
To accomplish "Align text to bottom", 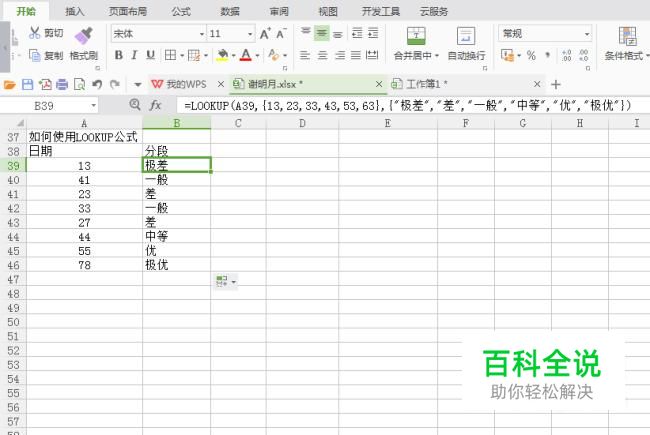I will [x=338, y=34].
